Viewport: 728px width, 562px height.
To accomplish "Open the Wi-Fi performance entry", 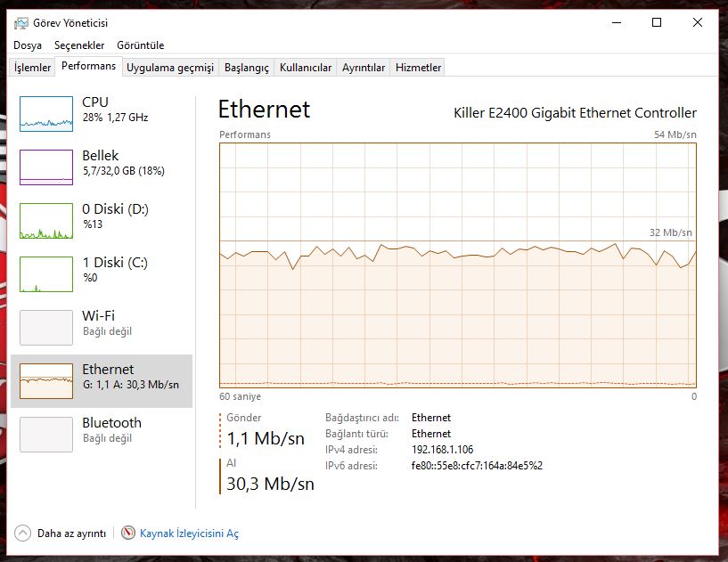I will (x=102, y=328).
